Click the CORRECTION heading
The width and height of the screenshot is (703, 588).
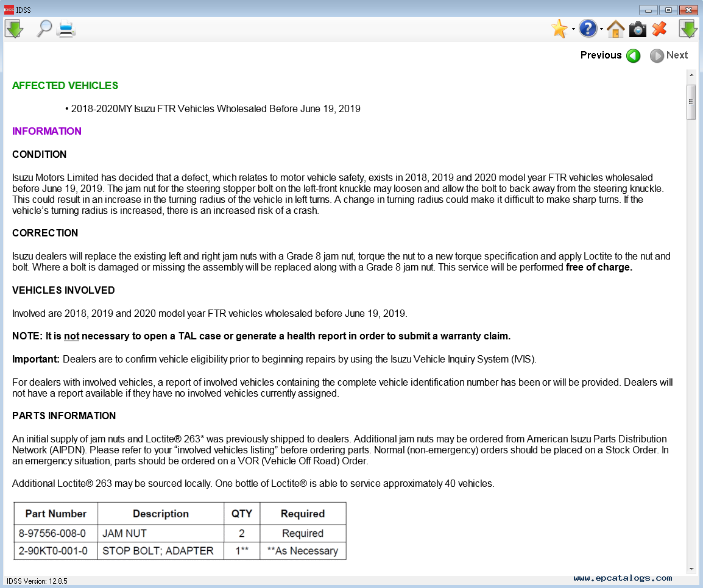[45, 233]
